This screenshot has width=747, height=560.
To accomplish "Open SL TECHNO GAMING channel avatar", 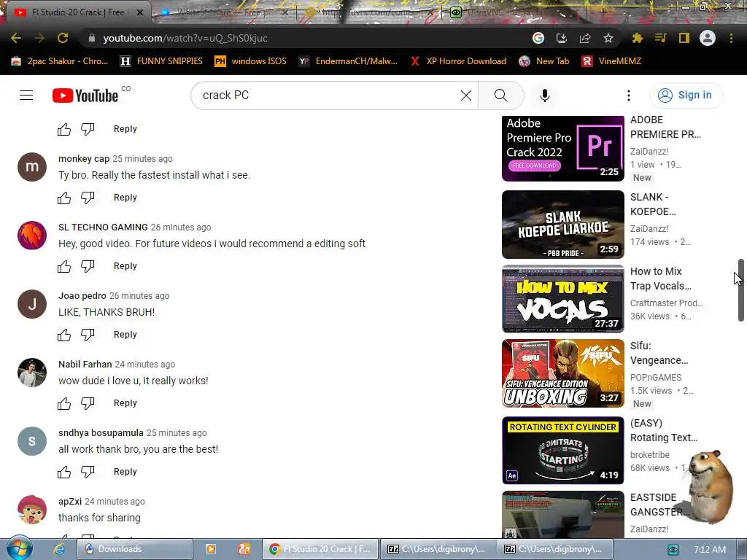I will point(32,236).
